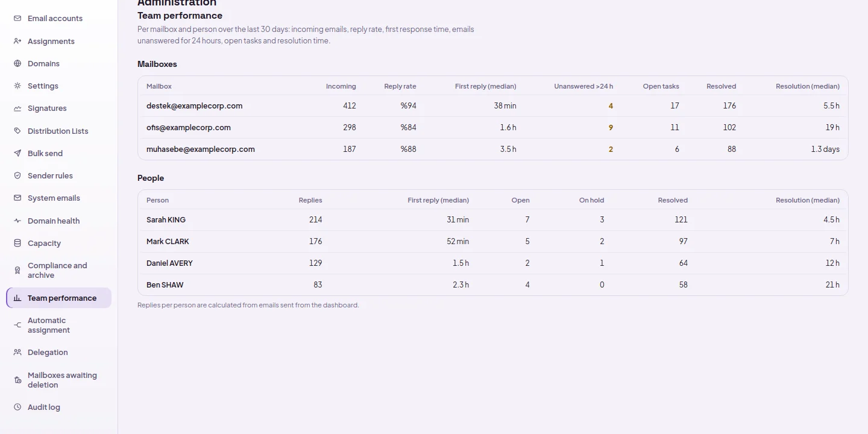
Task: Open the Email accounts section
Action: (x=58, y=19)
